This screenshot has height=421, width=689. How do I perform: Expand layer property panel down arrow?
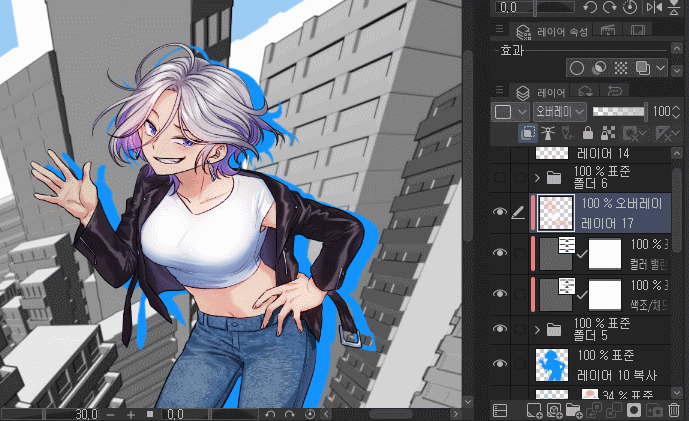tap(677, 70)
